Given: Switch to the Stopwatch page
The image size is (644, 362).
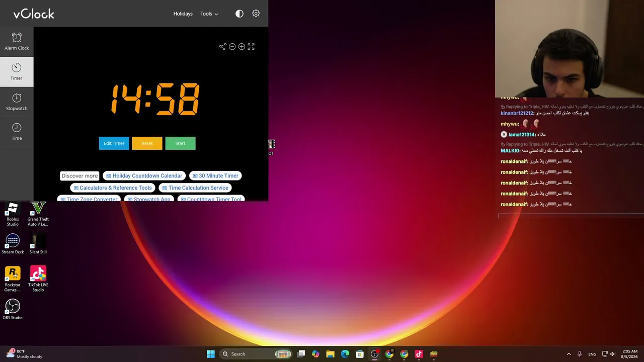Looking at the screenshot, I should point(17,102).
